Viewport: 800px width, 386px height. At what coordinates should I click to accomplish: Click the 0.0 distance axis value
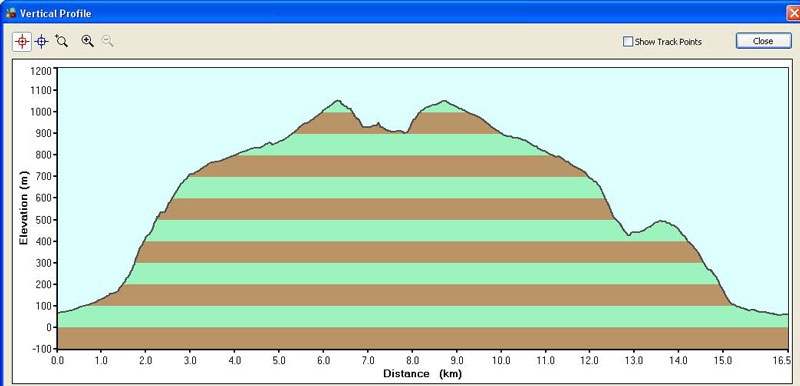pyautogui.click(x=57, y=361)
